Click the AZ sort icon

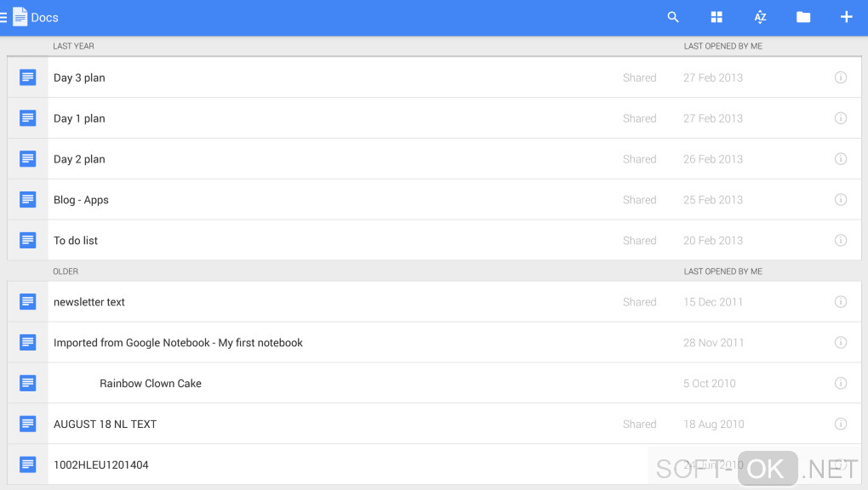[x=760, y=17]
